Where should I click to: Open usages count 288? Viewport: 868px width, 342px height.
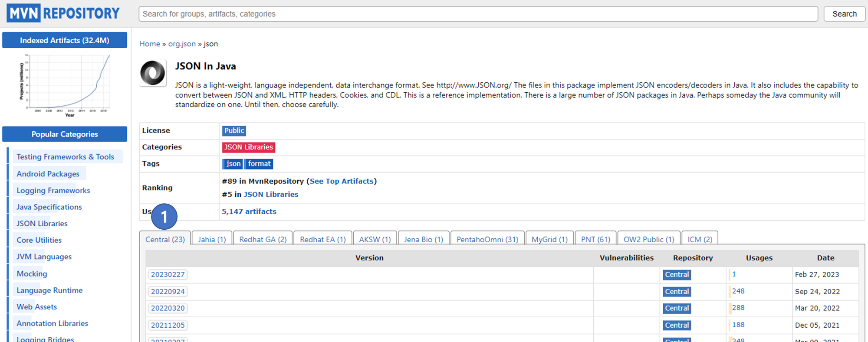pyautogui.click(x=738, y=308)
